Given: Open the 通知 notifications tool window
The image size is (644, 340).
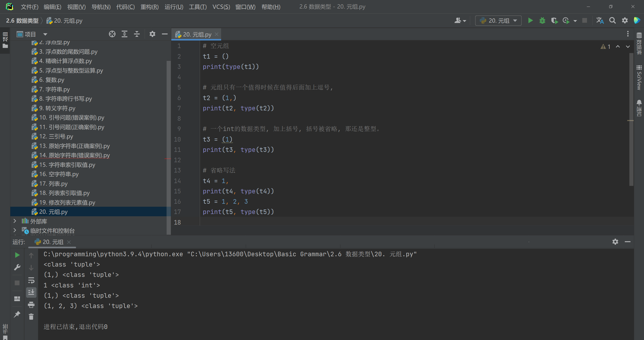Looking at the screenshot, I should (639, 108).
